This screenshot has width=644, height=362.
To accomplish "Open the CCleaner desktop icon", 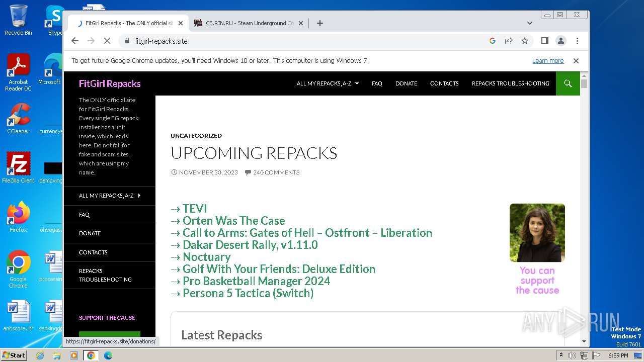I will [x=18, y=119].
